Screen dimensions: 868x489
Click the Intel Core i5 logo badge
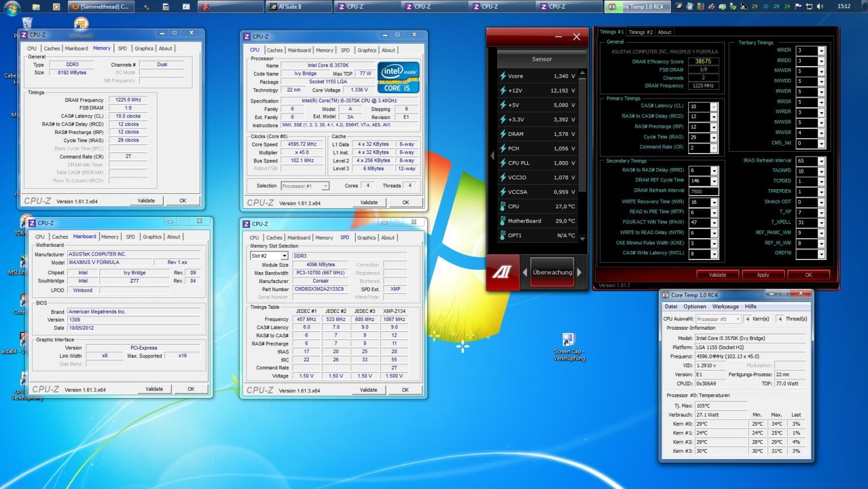click(398, 78)
